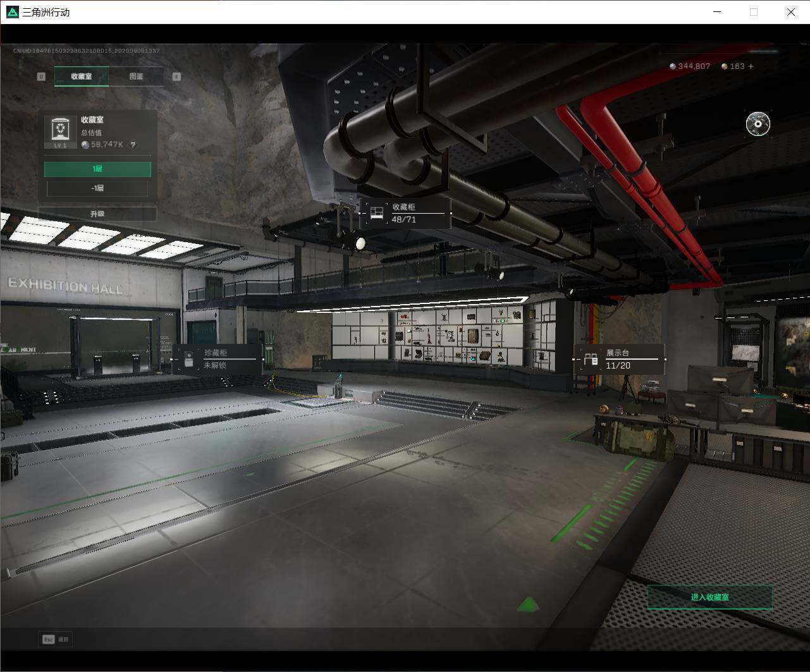Screen dimensions: 810x672
Task: Close the 三角洲行动 window
Action: click(790, 12)
